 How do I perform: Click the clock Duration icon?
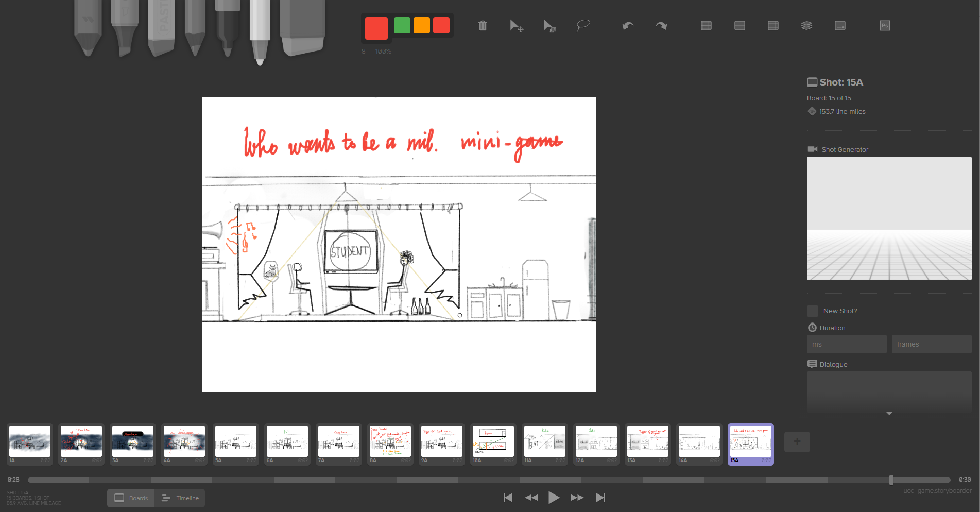coord(812,328)
